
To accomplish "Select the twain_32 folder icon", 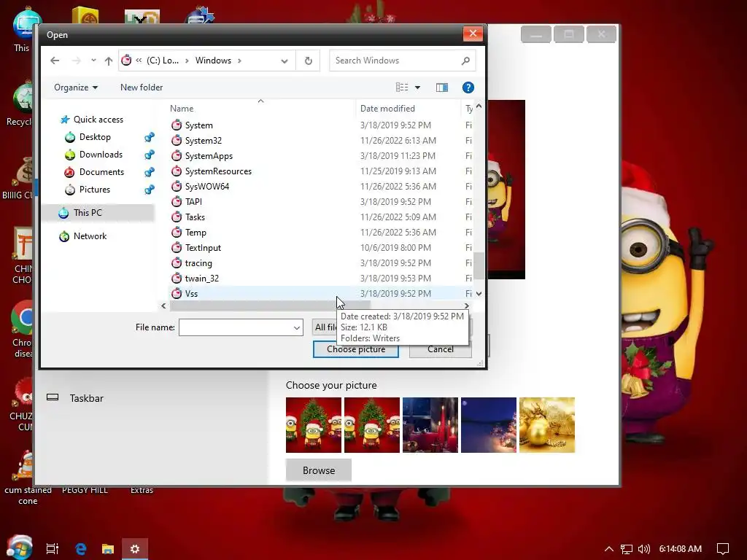I will point(177,278).
